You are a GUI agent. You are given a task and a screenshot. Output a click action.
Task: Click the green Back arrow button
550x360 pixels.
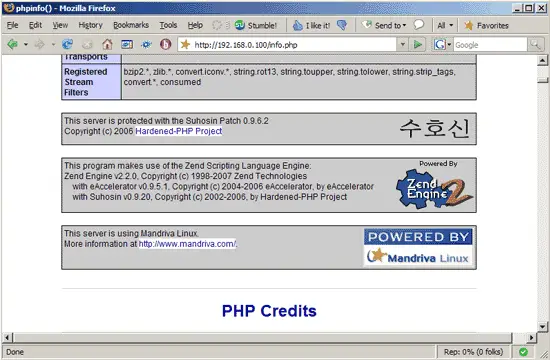13,45
